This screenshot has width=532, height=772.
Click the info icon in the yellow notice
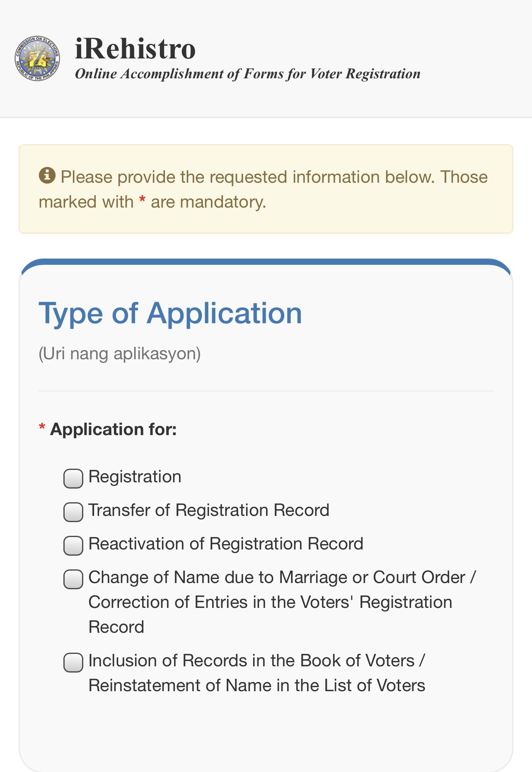(x=47, y=175)
